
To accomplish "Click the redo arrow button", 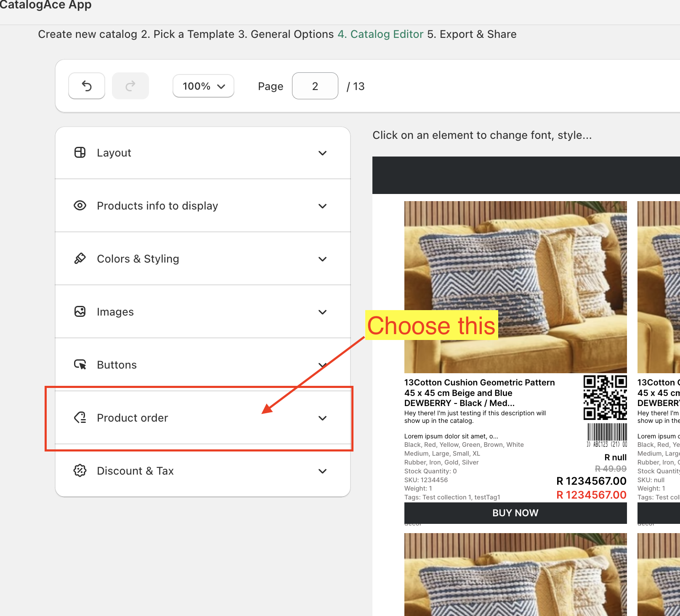I will 130,86.
